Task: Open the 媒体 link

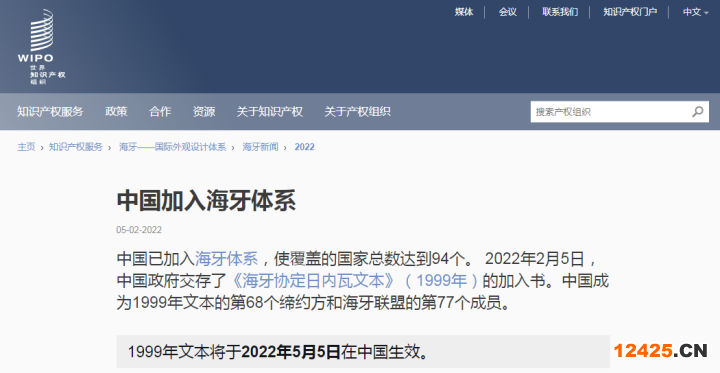Action: [464, 12]
